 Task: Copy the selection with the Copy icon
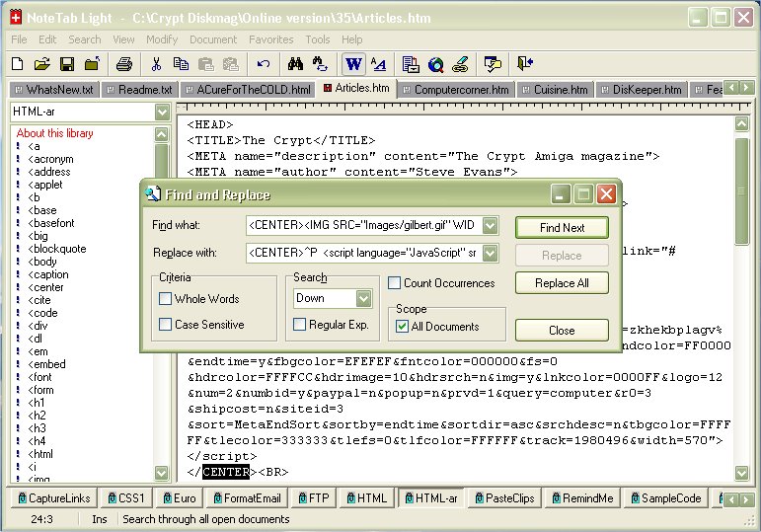pyautogui.click(x=181, y=64)
